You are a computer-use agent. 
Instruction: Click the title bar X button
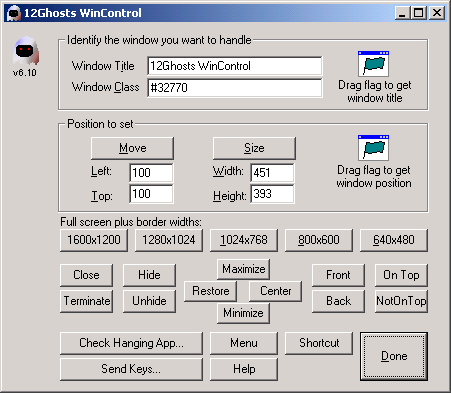pos(437,13)
